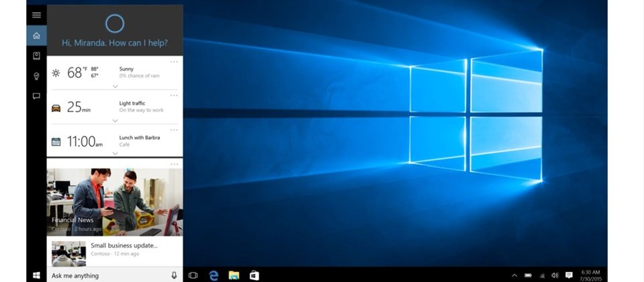This screenshot has width=644, height=282.
Task: Open the Small business update thumbnail
Action: (x=68, y=254)
